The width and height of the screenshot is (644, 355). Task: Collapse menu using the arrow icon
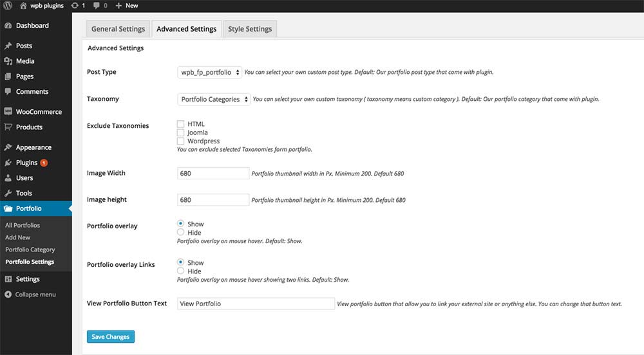pyautogui.click(x=8, y=295)
